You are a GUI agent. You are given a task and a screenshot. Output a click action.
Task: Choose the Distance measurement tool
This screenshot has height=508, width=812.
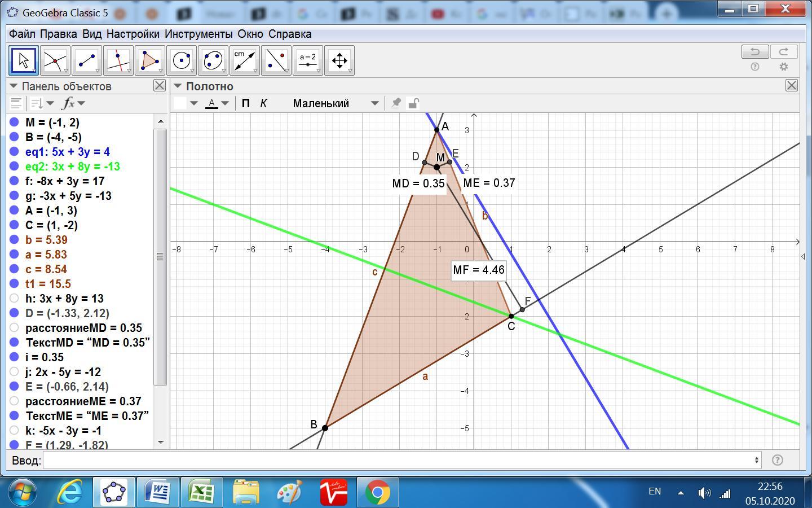click(x=244, y=60)
